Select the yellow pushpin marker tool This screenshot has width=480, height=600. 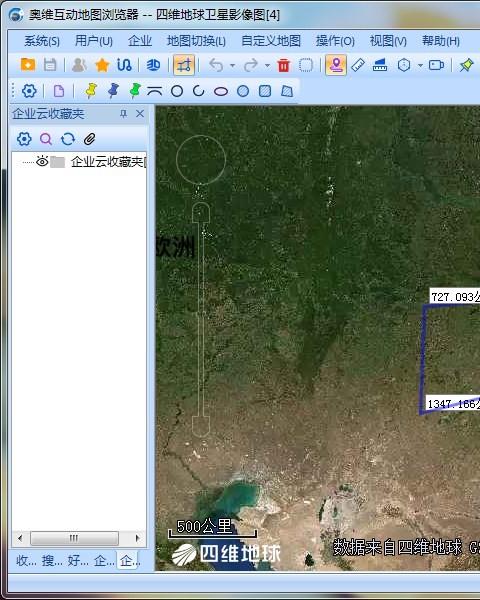(x=91, y=91)
